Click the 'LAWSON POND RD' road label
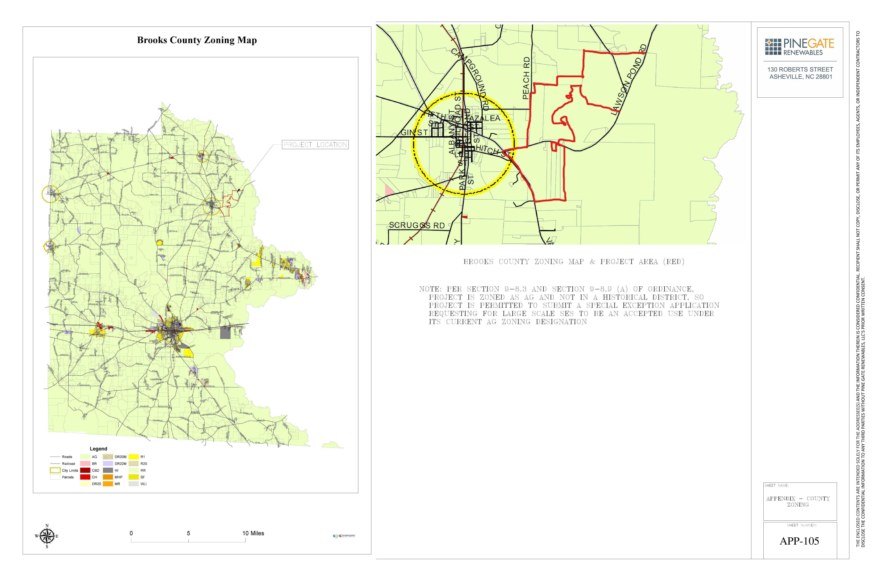Viewport: 882px width, 588px height. (629, 79)
